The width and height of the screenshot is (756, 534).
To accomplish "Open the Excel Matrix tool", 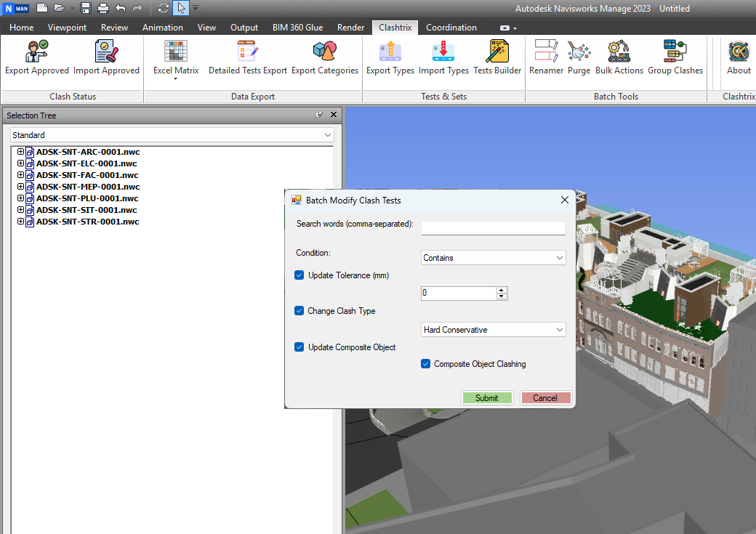I will click(176, 58).
